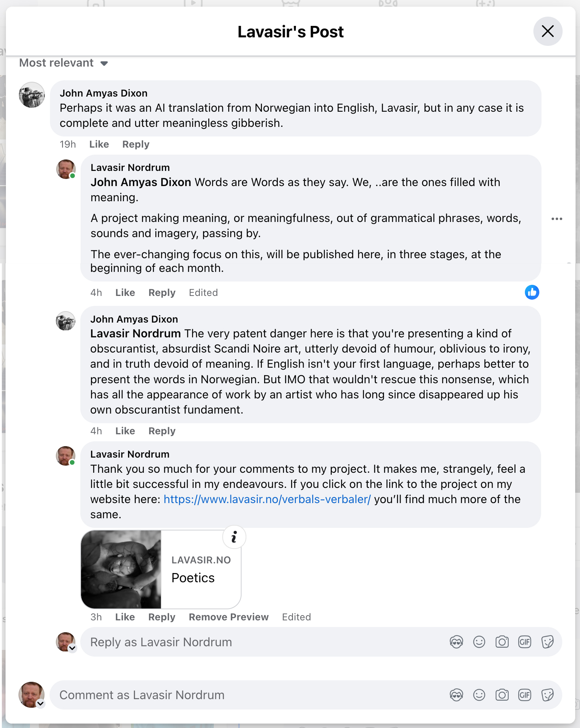Open avatar sticker picker in the reply box
This screenshot has height=728, width=580.
[456, 642]
